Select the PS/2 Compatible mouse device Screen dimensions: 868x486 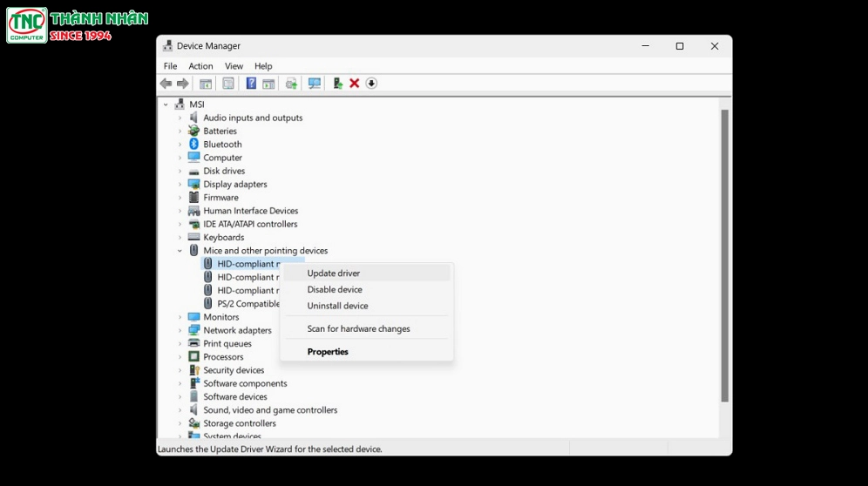click(248, 304)
